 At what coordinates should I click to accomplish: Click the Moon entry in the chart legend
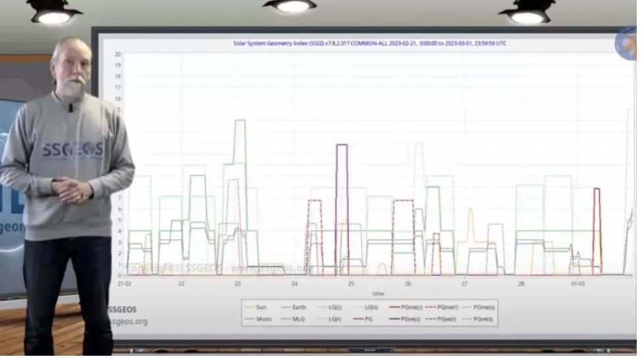click(x=258, y=319)
